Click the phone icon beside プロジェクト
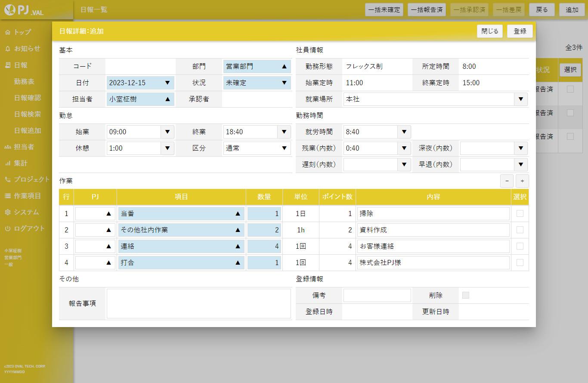588x383 pixels. tap(8, 179)
